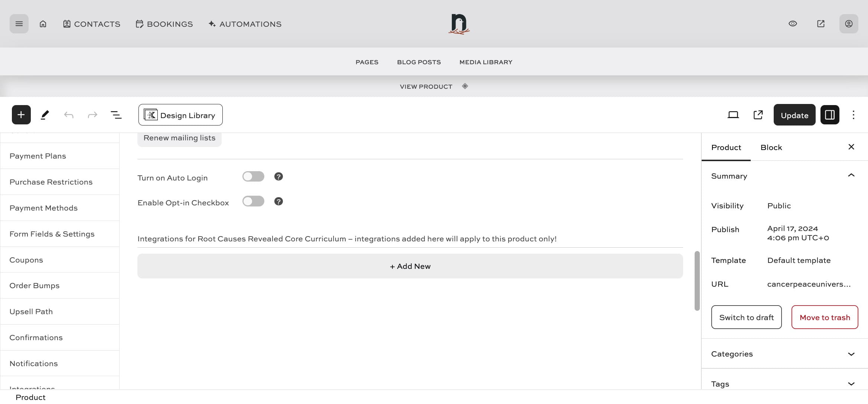Select the pencil edit tool
868x404 pixels.
(45, 115)
